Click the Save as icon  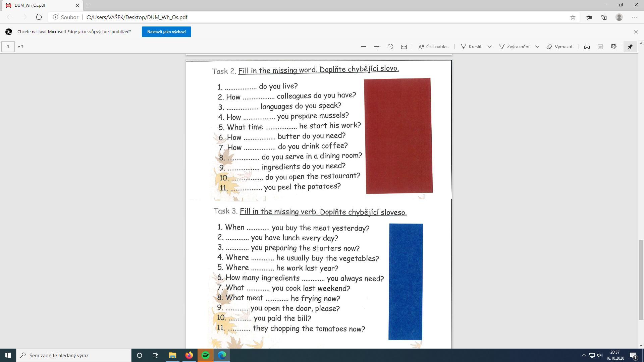point(614,47)
